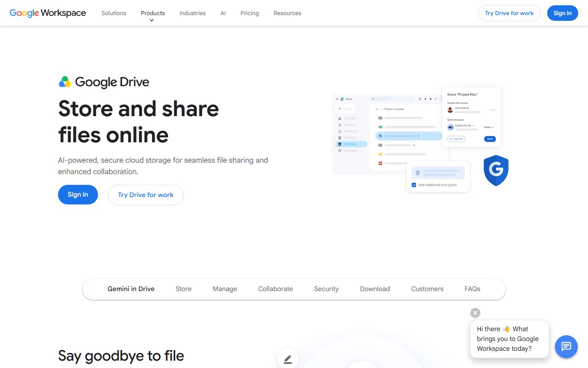Click the Share "Project files" title
Image resolution: width=588 pixels, height=368 pixels.
tap(463, 94)
